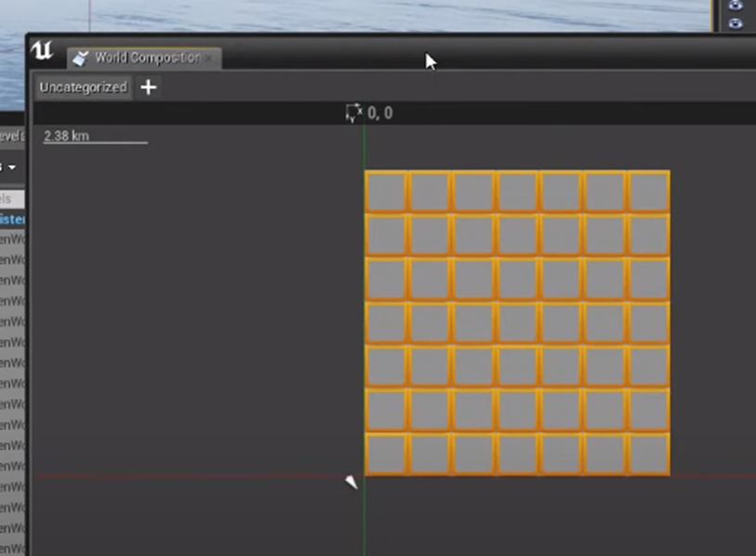This screenshot has width=756, height=556.
Task: Click the Unreal Engine logo icon
Action: [42, 50]
